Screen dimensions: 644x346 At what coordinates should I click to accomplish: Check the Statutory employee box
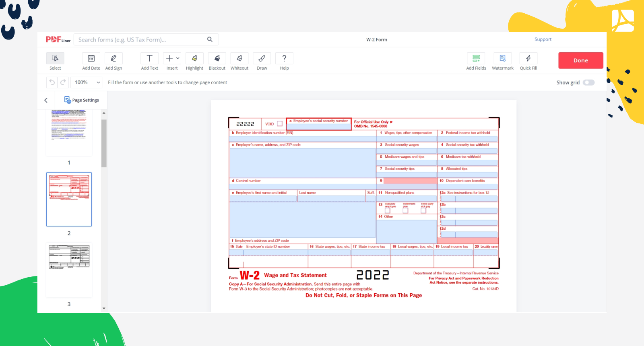point(388,210)
